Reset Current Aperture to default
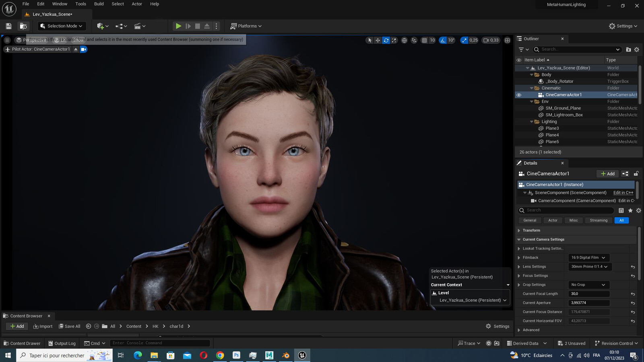 point(633,303)
